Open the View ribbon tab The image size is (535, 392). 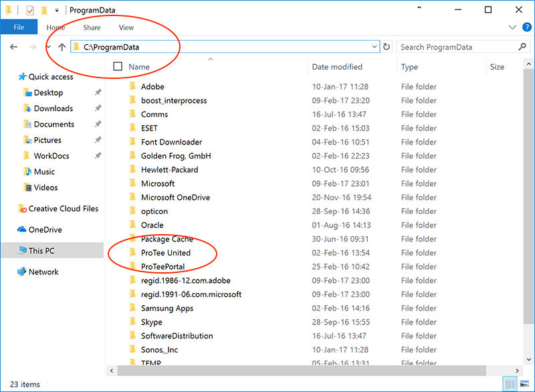(x=126, y=27)
